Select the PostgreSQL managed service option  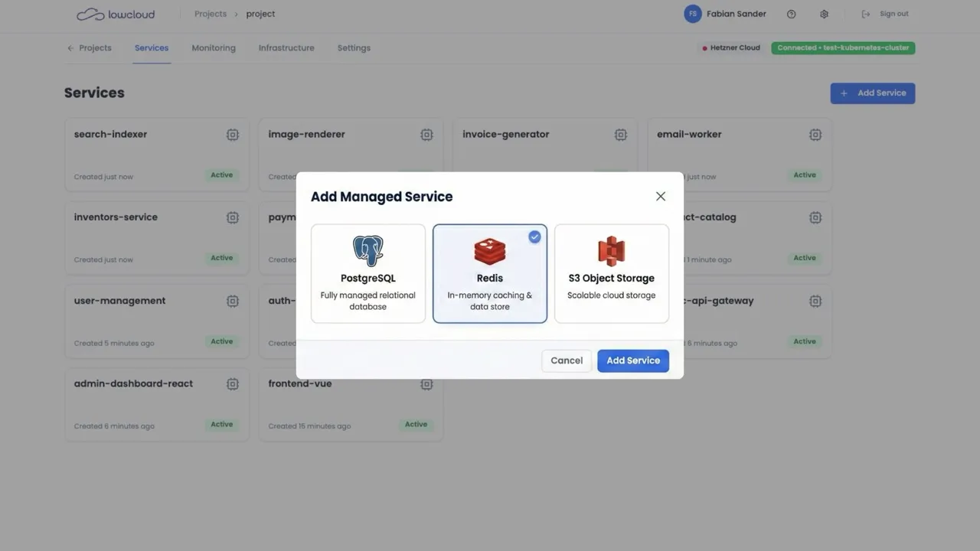(x=367, y=273)
